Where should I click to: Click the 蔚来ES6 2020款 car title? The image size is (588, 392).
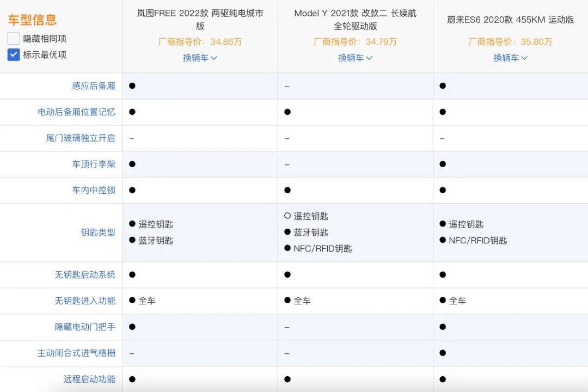click(510, 20)
